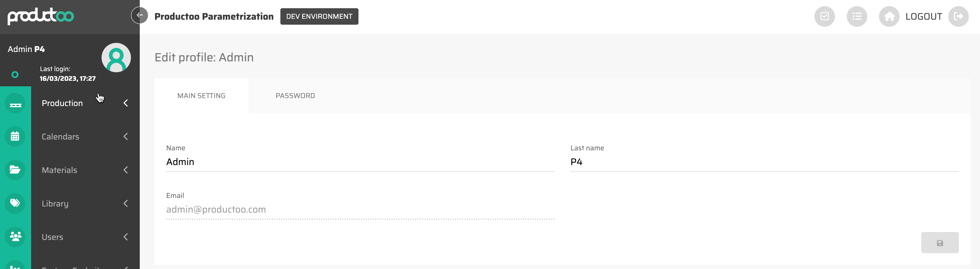The image size is (980, 269).
Task: Click the Library tags icon
Action: pos(15,203)
